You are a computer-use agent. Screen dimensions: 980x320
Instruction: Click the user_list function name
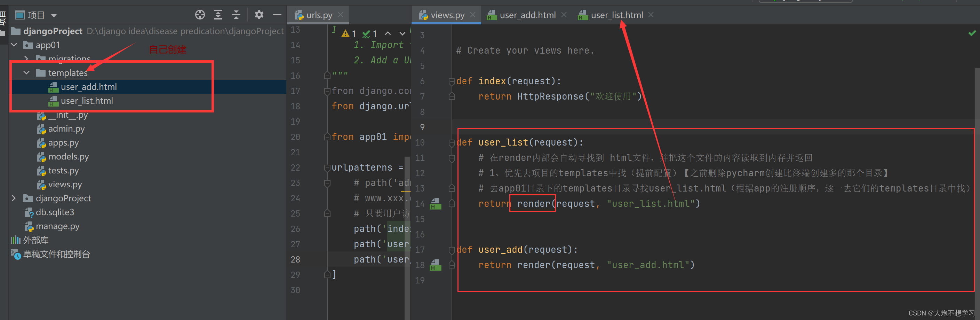[x=503, y=143]
